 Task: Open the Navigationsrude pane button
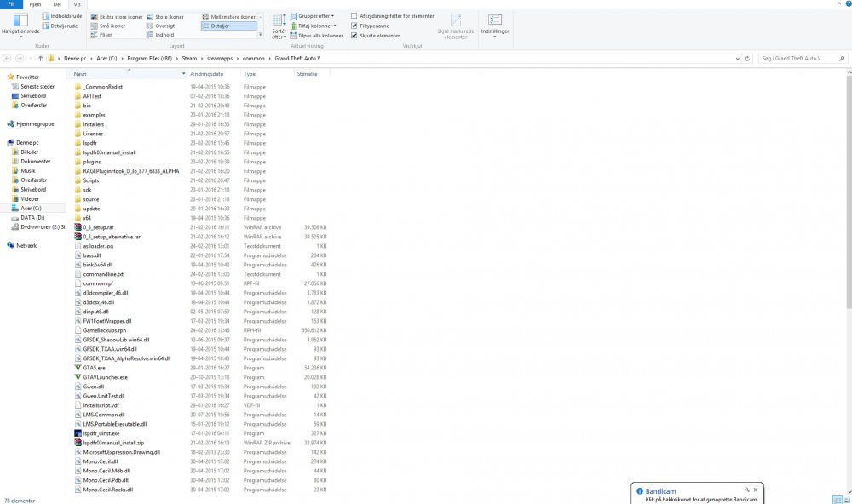pyautogui.click(x=20, y=25)
